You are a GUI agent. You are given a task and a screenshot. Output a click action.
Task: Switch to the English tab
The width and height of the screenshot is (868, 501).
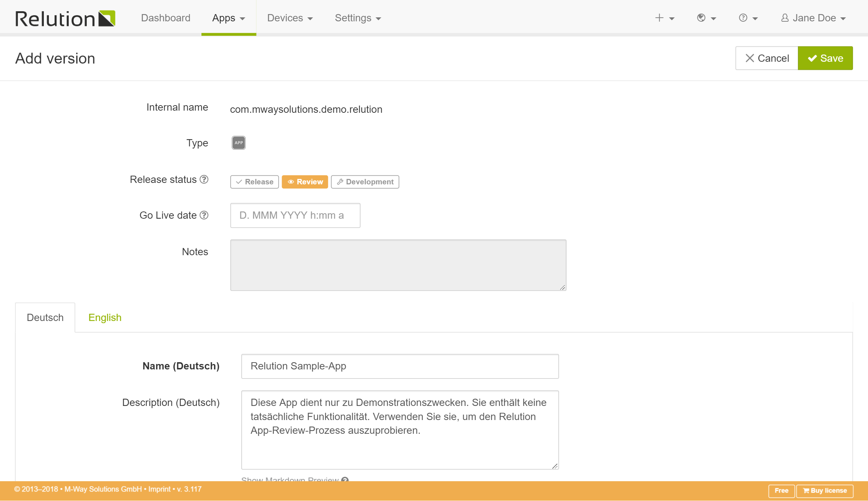(105, 317)
